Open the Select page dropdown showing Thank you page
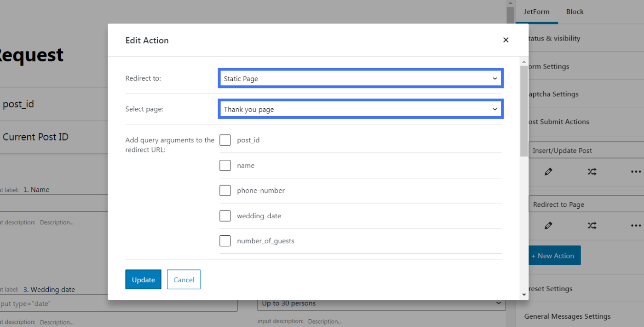The width and height of the screenshot is (644, 327). click(360, 109)
